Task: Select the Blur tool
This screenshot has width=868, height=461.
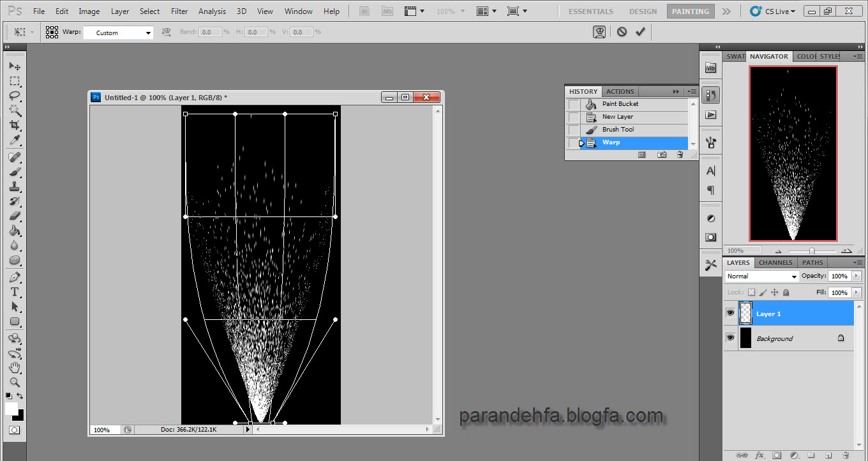Action: click(x=15, y=245)
